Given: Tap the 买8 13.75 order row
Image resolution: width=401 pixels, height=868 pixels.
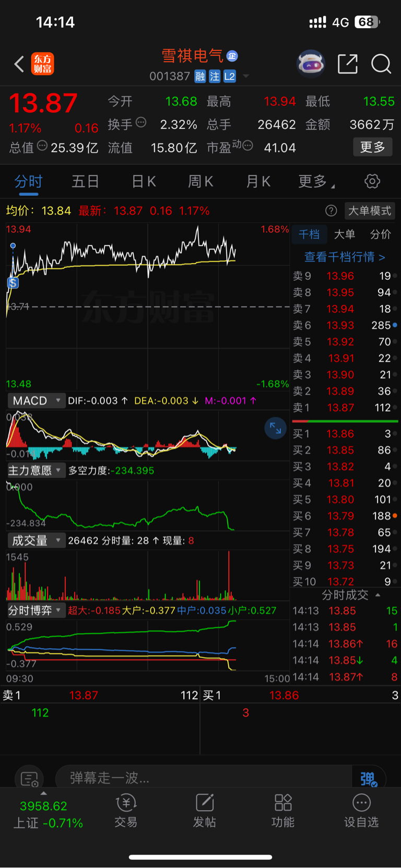Looking at the screenshot, I should pyautogui.click(x=345, y=549).
